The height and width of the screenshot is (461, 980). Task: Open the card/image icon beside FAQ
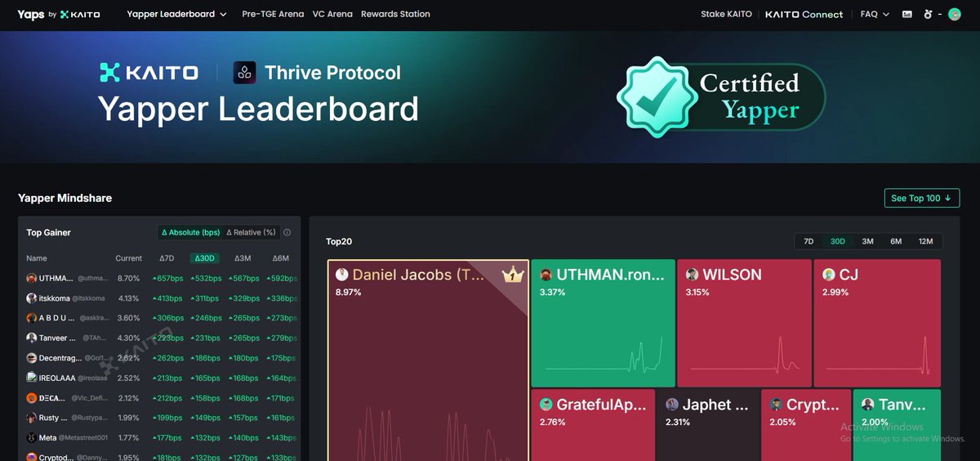907,14
